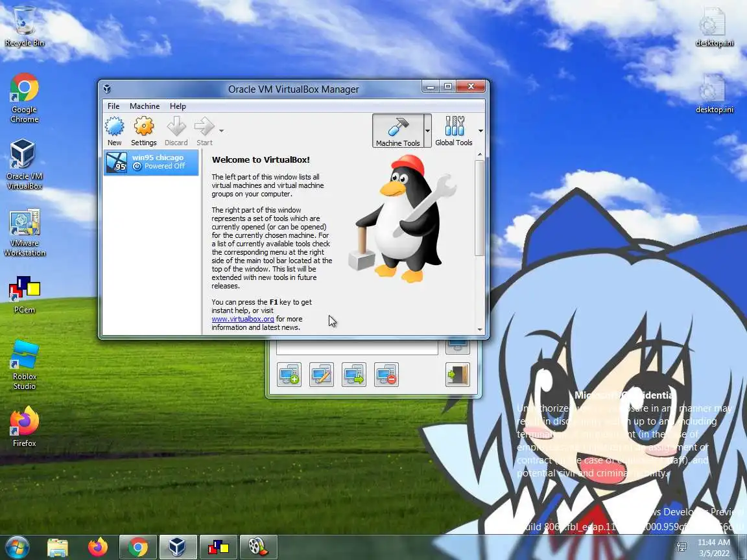Select the Machine Tools hammer button
The image size is (747, 560).
397,130
